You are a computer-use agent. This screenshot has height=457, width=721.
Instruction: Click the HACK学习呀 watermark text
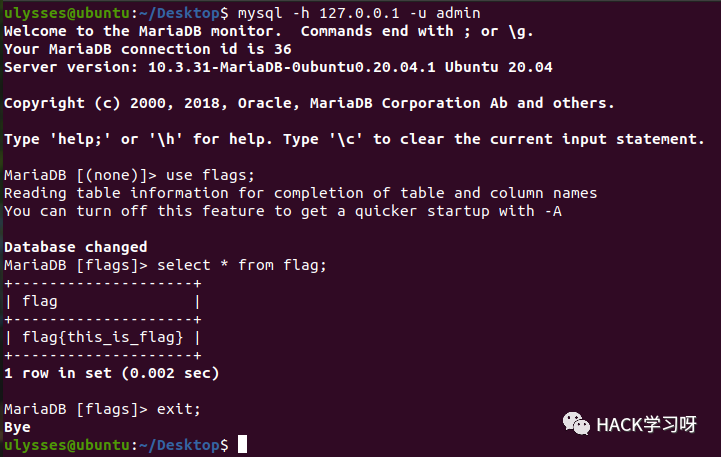click(645, 423)
